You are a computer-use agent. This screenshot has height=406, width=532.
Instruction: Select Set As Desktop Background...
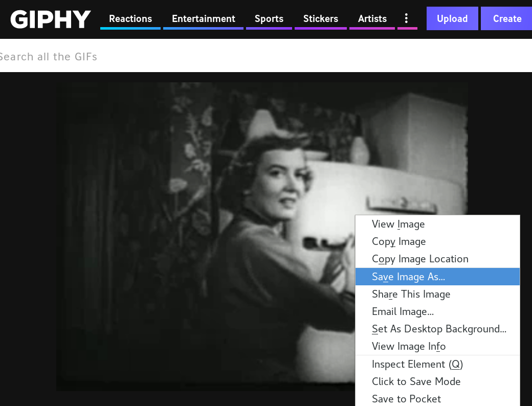point(439,329)
